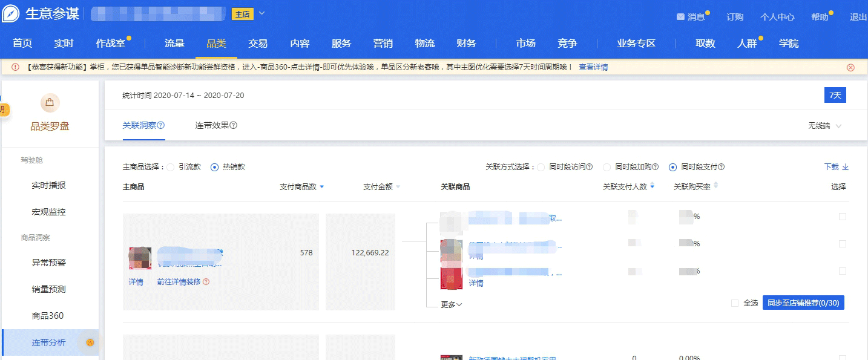Screen dimensions: 868x360
Task: Open the 查看详情 link in banner
Action: pos(593,67)
